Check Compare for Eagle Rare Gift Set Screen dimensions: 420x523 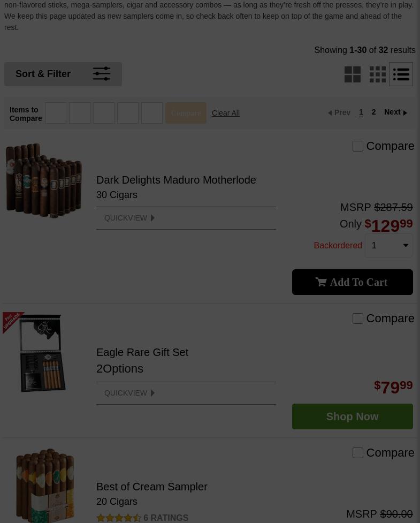357,318
